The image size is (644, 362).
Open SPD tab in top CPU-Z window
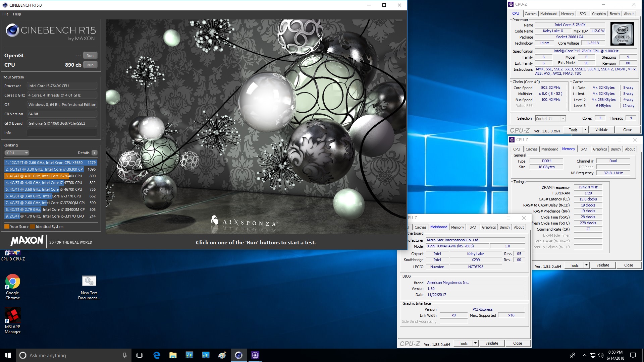point(583,14)
